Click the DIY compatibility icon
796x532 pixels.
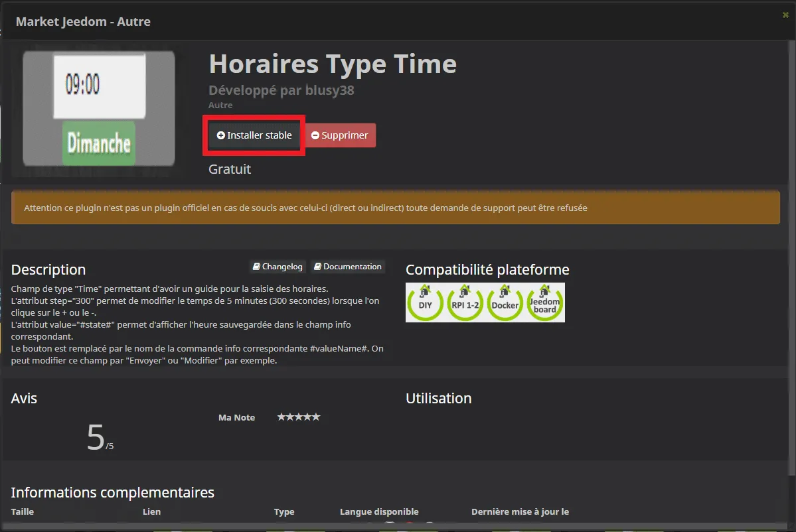pos(426,302)
